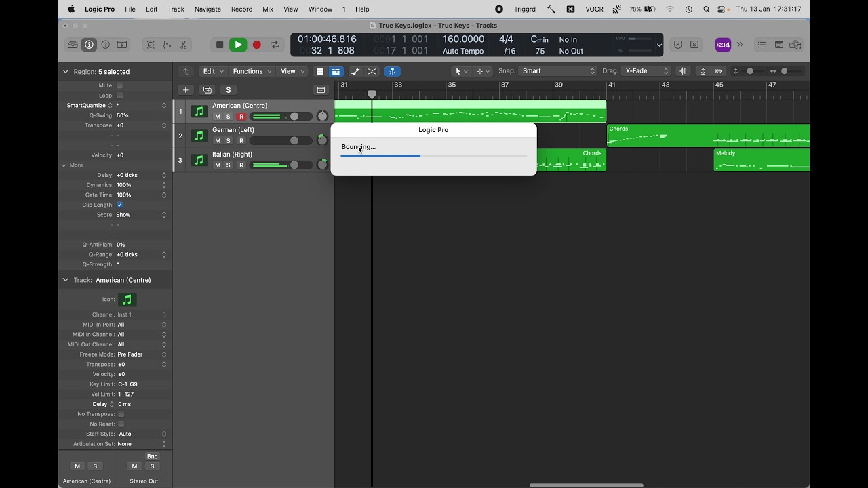The image size is (868, 488).
Task: Toggle the Catch Playhead button
Action: click(x=392, y=71)
